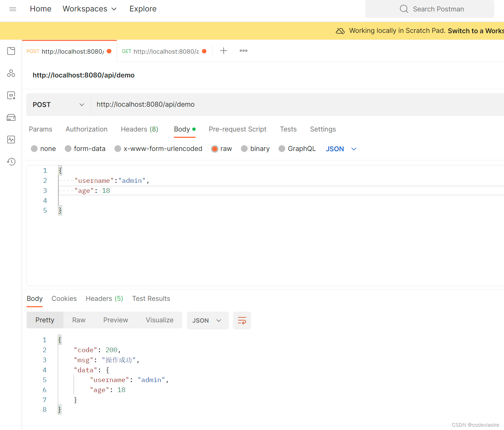
Task: Open the POST method dropdown
Action: pyautogui.click(x=58, y=105)
